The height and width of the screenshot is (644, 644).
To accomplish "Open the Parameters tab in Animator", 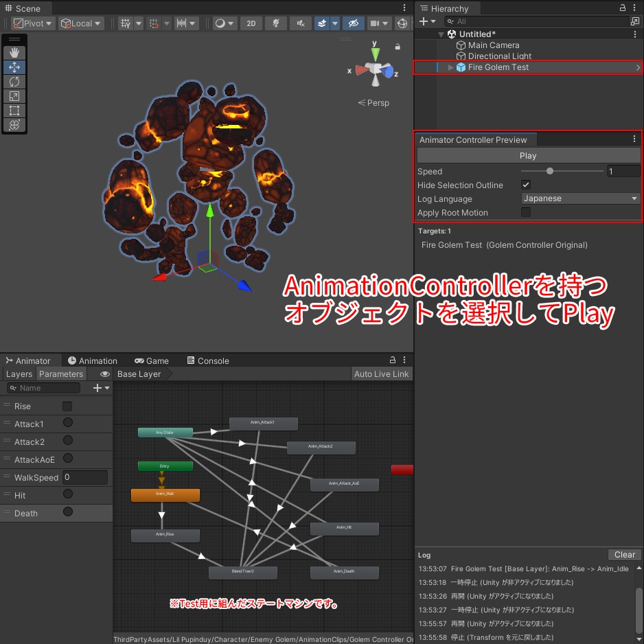I will tap(61, 374).
